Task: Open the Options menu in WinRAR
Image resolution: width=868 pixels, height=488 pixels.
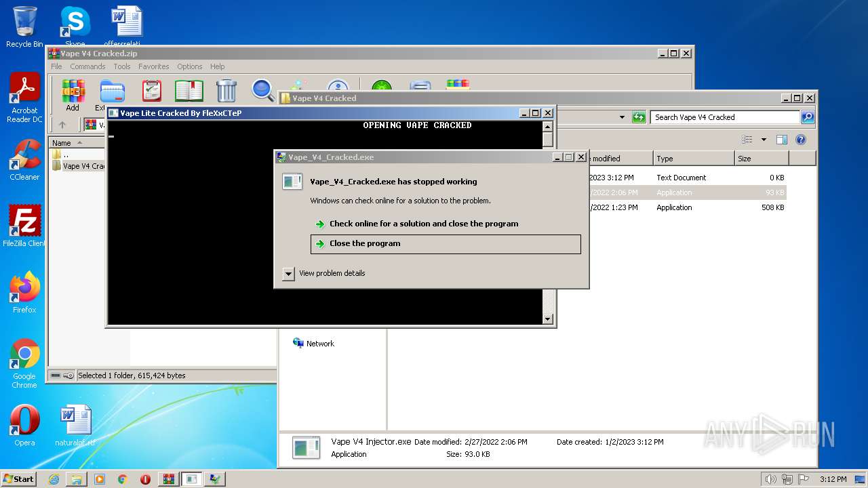Action: coord(190,66)
